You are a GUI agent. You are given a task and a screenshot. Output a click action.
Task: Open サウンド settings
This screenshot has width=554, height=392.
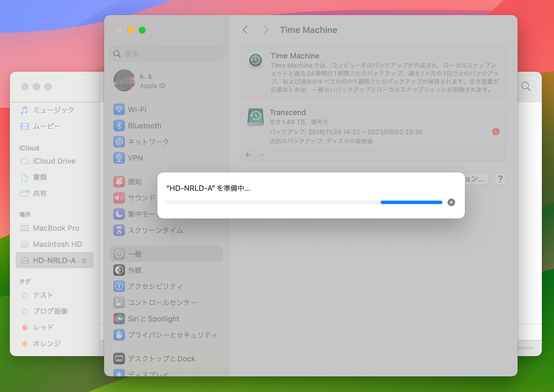point(135,198)
